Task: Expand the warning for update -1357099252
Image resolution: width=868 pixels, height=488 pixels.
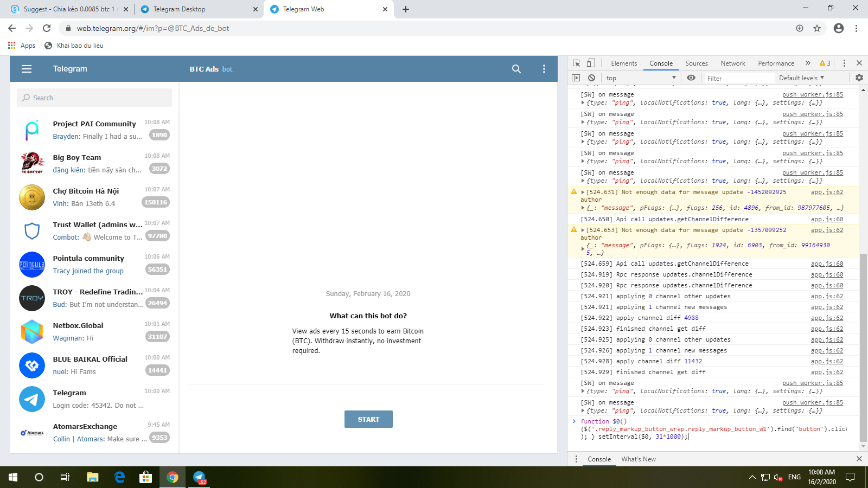Action: click(583, 230)
